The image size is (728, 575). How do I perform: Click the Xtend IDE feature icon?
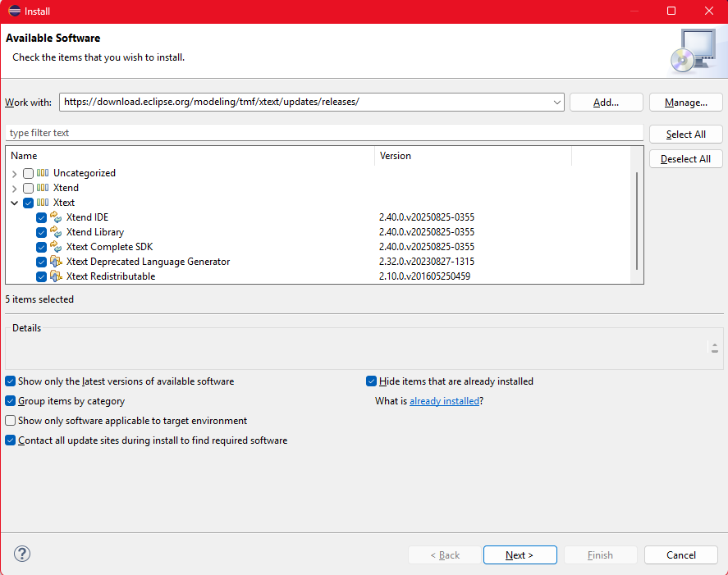[56, 217]
